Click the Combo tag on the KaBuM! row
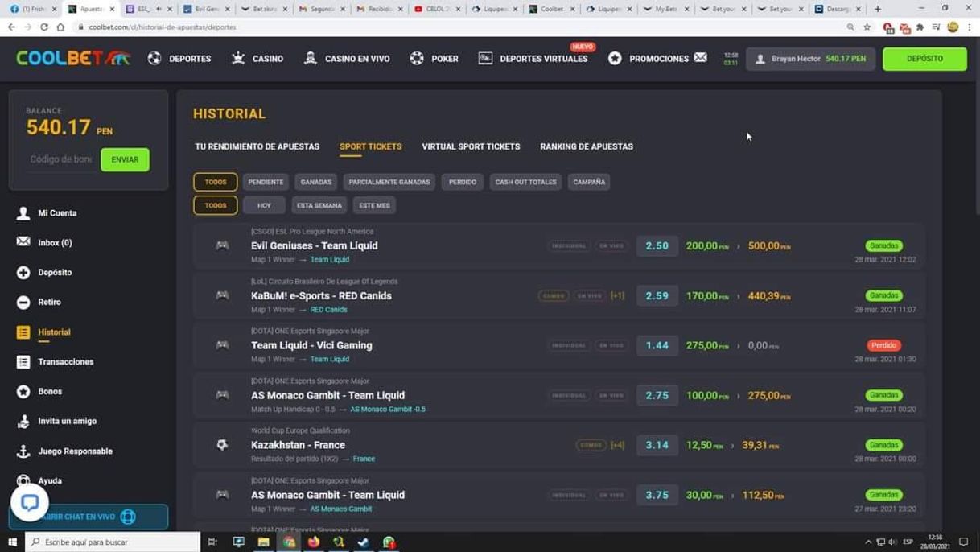The width and height of the screenshot is (980, 552). pyautogui.click(x=554, y=295)
